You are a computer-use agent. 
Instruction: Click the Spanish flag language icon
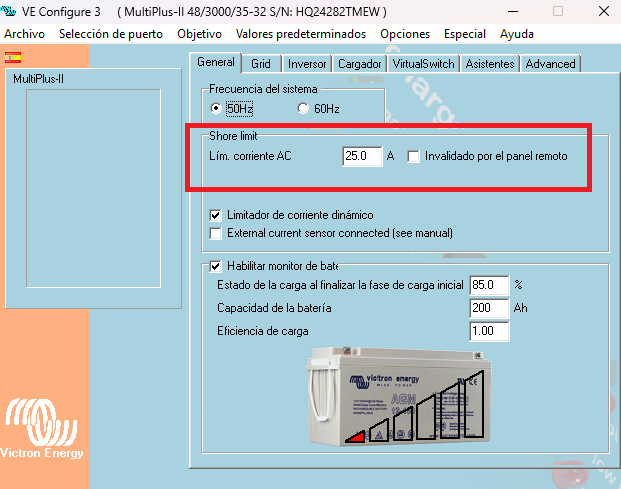[x=13, y=57]
